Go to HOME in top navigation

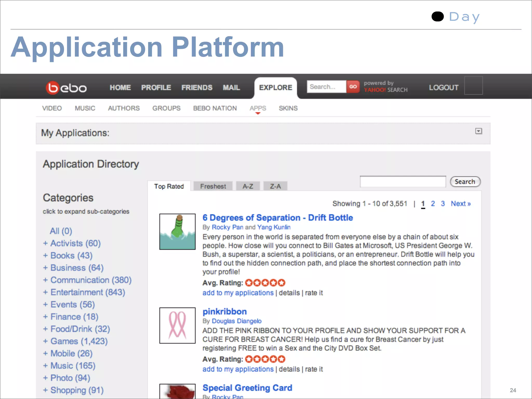(x=120, y=88)
